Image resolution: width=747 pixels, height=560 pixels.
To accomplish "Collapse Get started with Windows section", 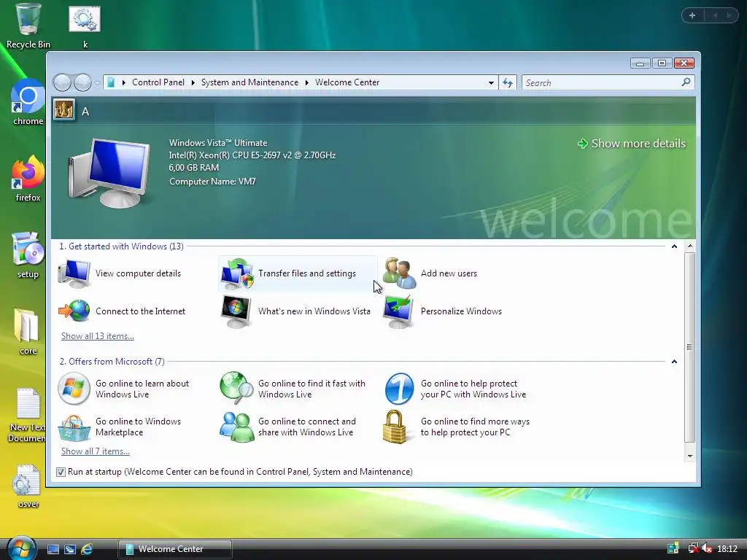I will 674,246.
